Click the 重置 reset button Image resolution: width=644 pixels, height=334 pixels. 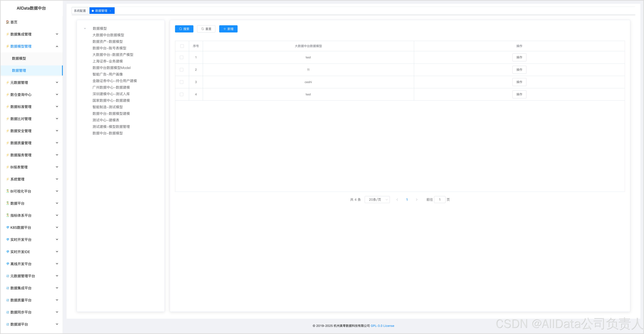click(206, 29)
